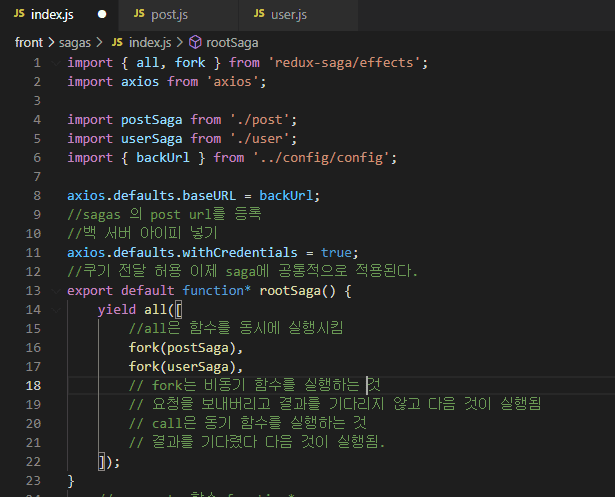Click the comment on line 19
This screenshot has height=497, width=615.
coord(335,404)
